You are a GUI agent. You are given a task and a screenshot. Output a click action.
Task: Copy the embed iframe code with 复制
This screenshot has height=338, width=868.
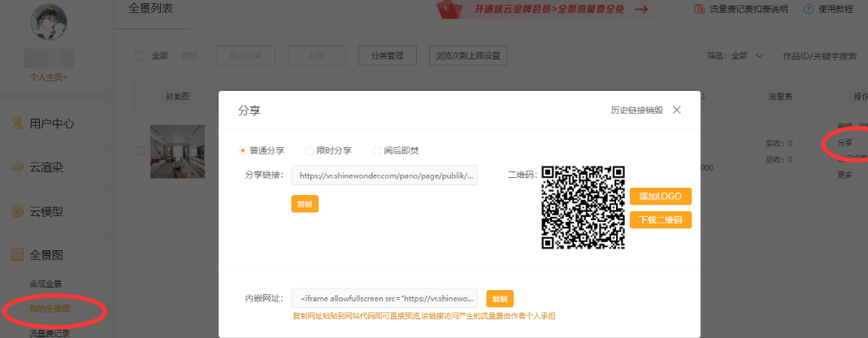pyautogui.click(x=500, y=299)
